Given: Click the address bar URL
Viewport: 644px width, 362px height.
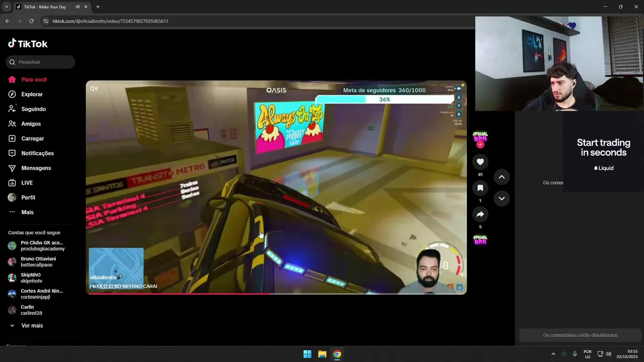Looking at the screenshot, I should click(111, 21).
